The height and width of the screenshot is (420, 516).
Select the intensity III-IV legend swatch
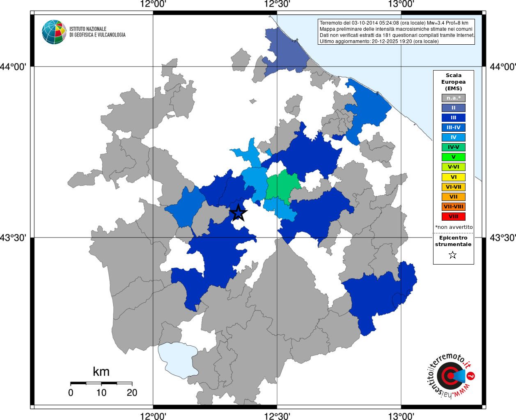coord(454,128)
